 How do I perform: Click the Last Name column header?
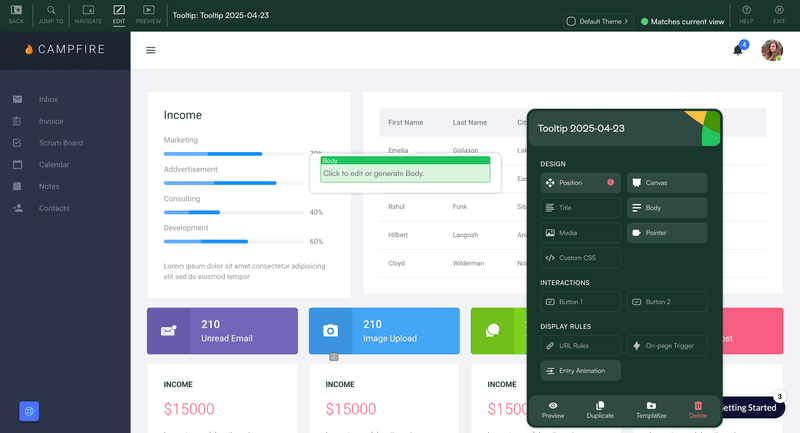[x=470, y=122]
